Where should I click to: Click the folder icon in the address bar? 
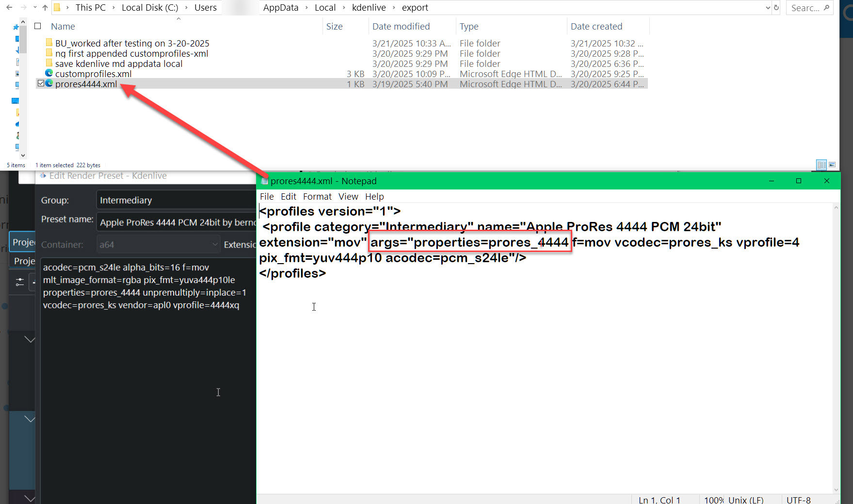pos(57,7)
